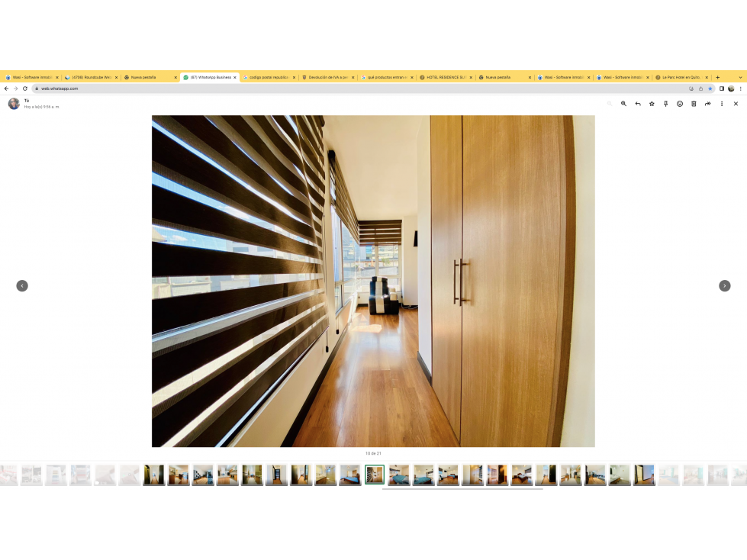Pin this image with the pushpin
747x560 pixels.
(665, 104)
